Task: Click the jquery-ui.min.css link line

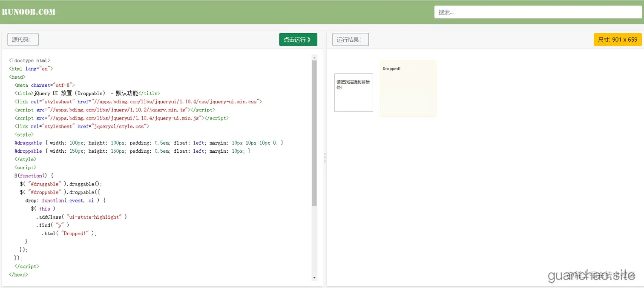Action: tap(138, 102)
